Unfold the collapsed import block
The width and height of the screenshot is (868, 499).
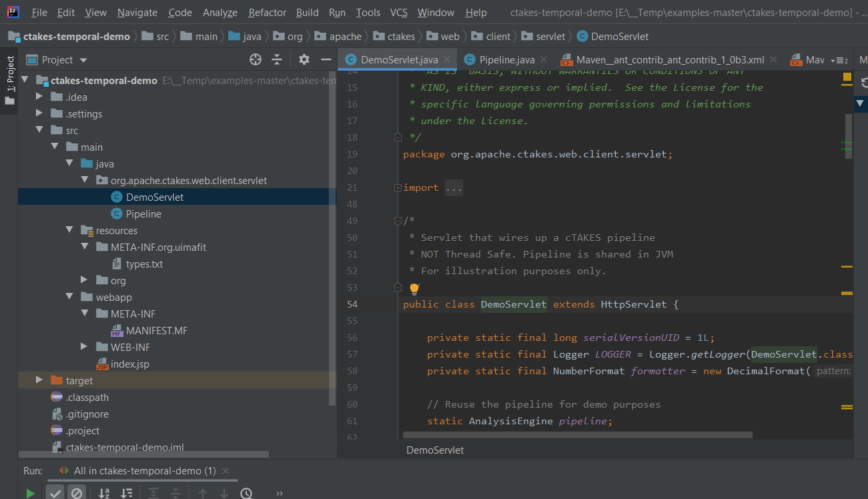point(398,187)
